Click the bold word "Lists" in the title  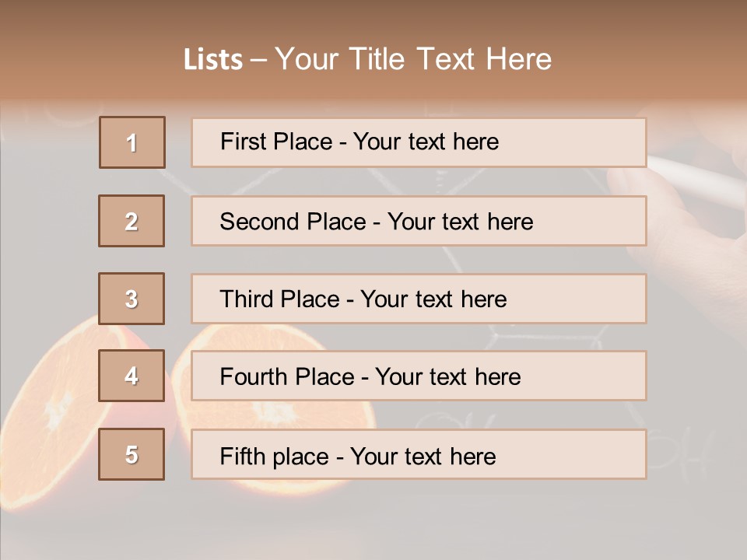(212, 59)
